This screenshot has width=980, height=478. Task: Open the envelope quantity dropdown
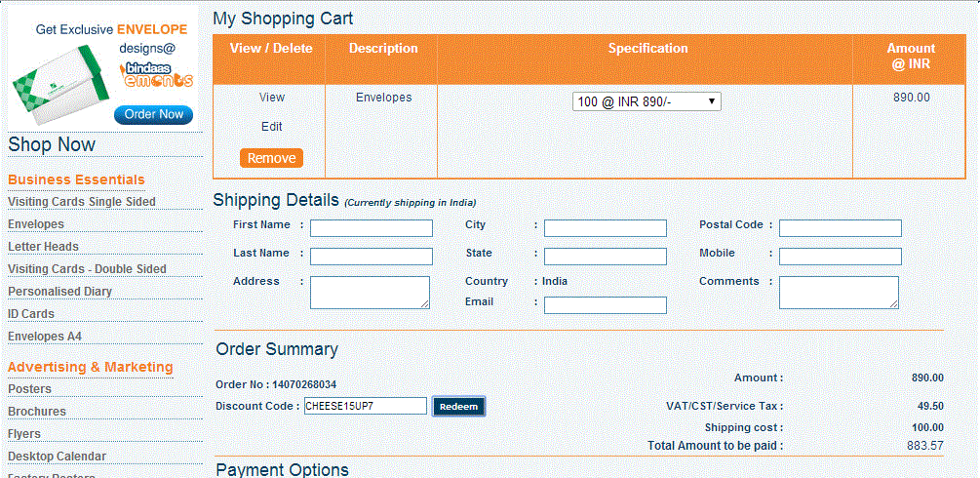(647, 101)
